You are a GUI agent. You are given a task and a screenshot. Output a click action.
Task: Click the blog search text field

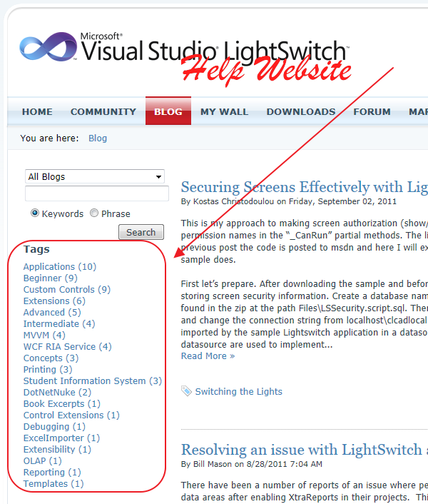point(96,193)
